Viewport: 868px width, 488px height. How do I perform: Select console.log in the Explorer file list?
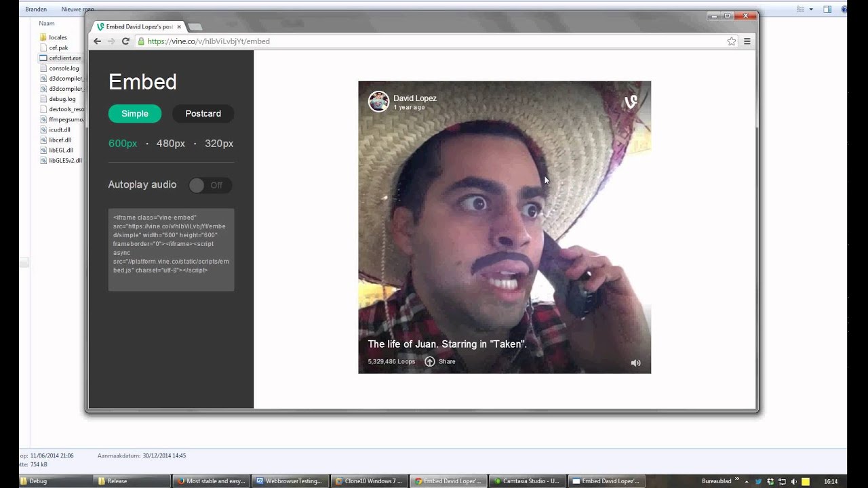pyautogui.click(x=64, y=68)
